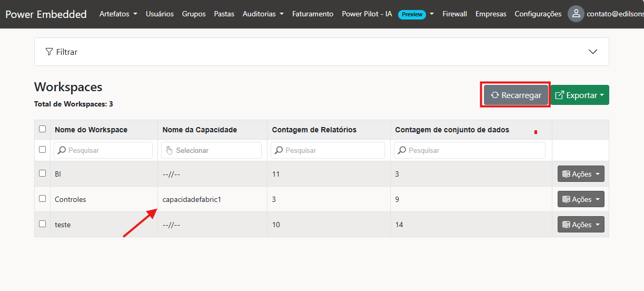
Task: Open the Exportar dropdown button
Action: tap(579, 95)
